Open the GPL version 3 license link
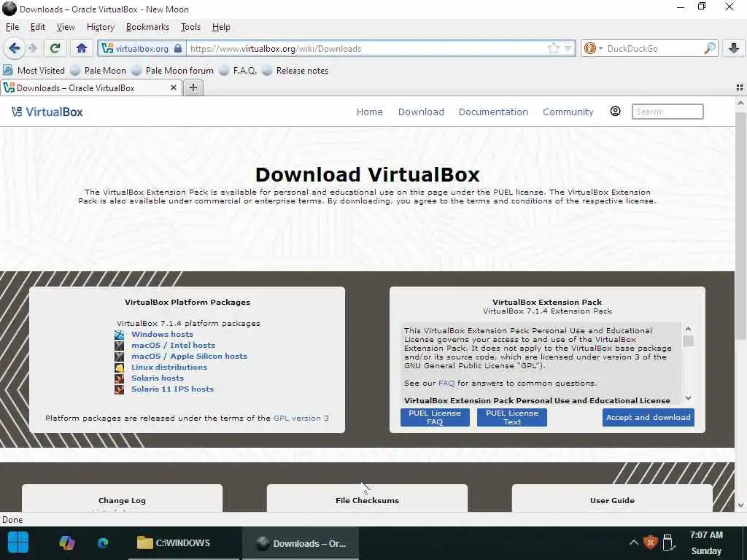The image size is (747, 560). pos(301,418)
